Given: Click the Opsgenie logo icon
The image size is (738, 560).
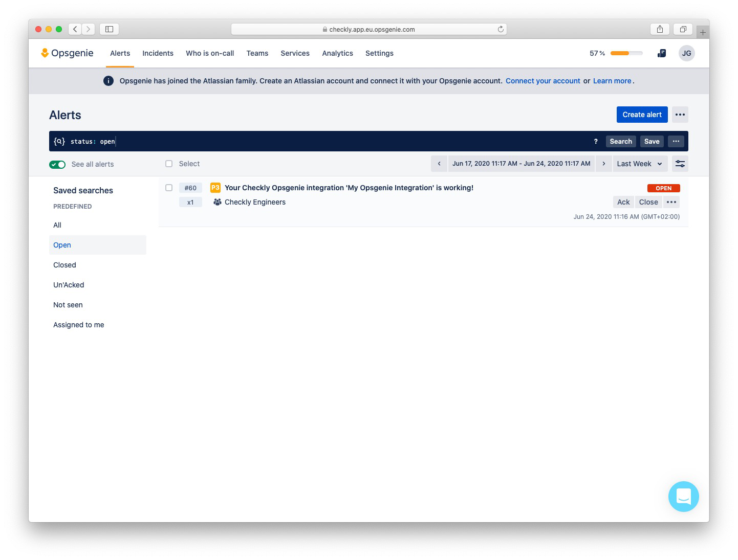Looking at the screenshot, I should tap(45, 53).
